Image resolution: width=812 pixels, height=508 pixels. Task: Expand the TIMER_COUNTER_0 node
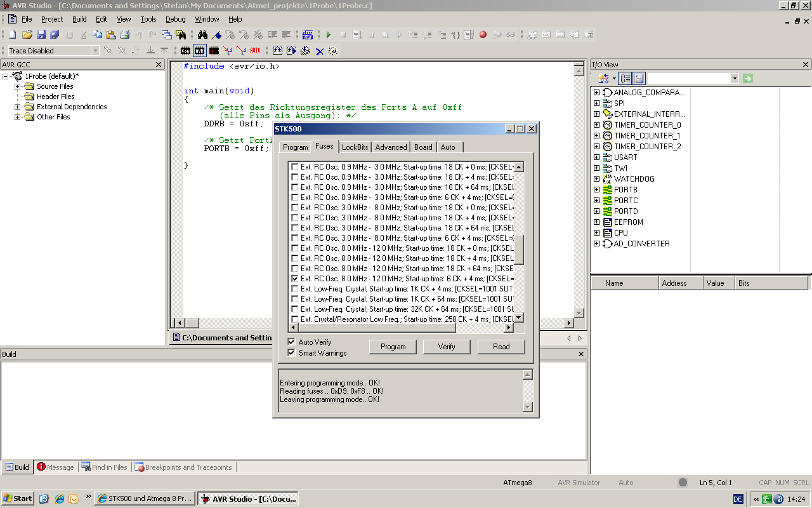596,125
